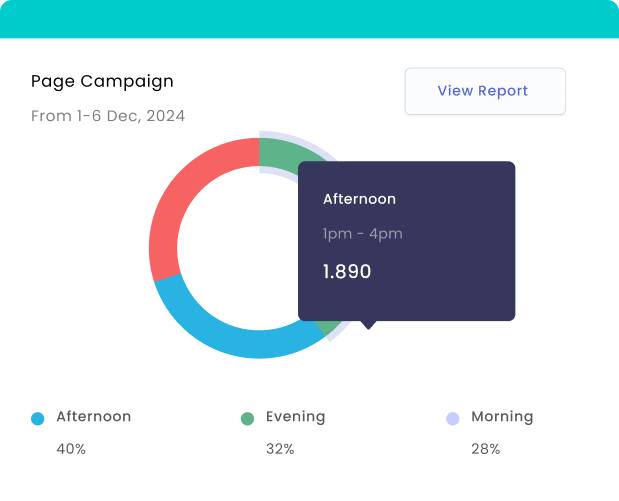Screen dimensions: 619x501
Task: Select the blue segment of the donut chart
Action: tap(230, 335)
